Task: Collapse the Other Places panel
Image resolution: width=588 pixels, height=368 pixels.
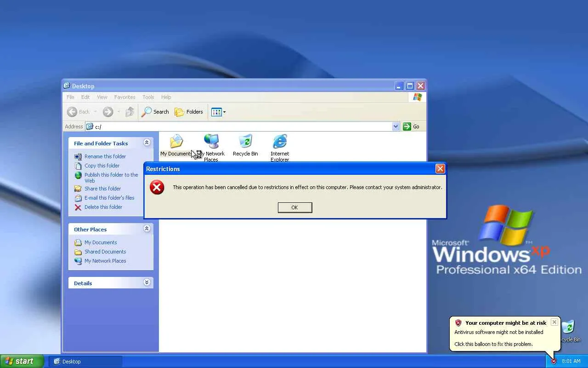Action: click(x=147, y=229)
